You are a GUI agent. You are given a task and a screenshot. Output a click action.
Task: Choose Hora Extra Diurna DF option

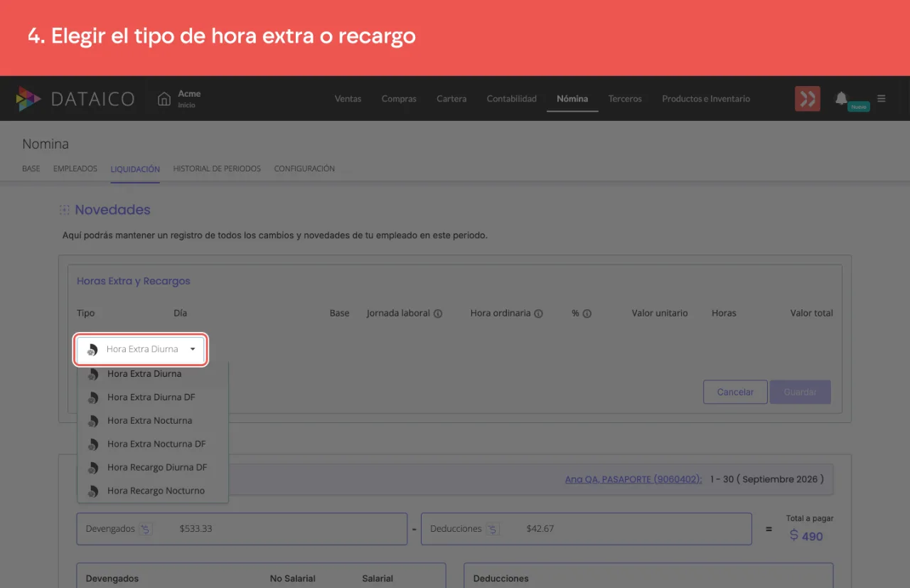153,397
